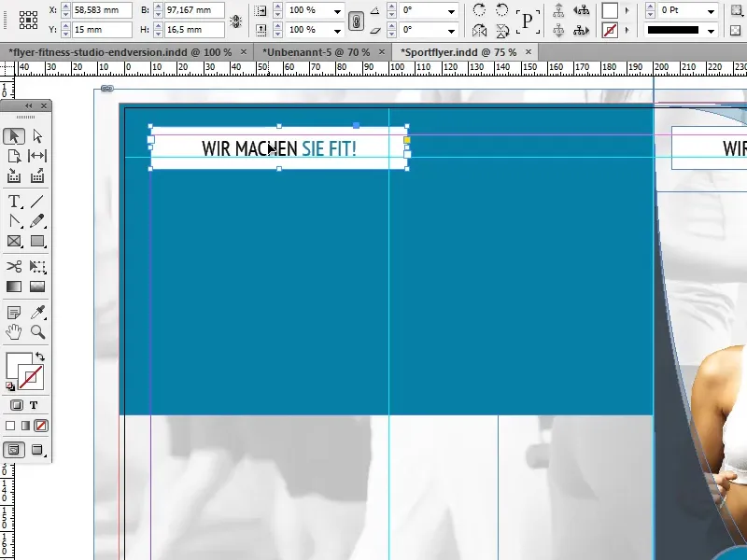Click stroke color swatch in control bar
Screen dimensions: 747x560
pos(610,31)
